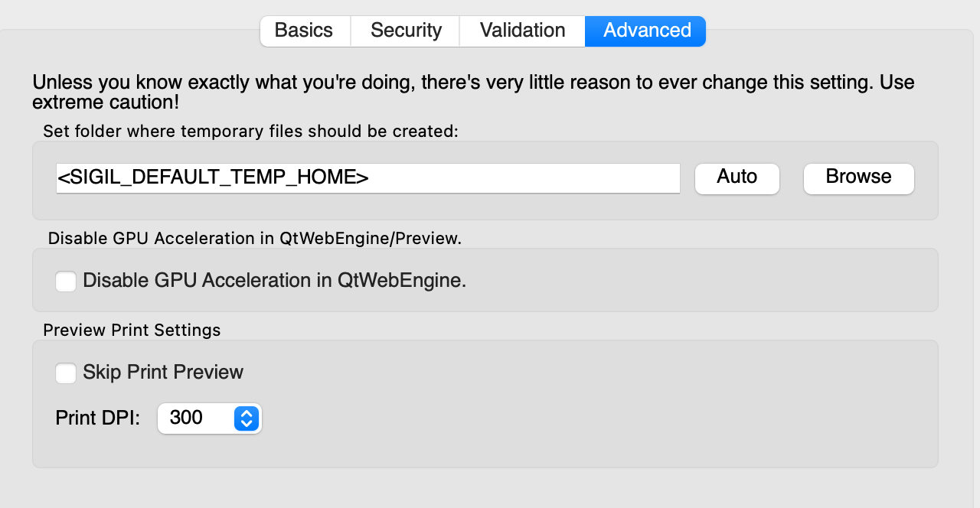This screenshot has height=508, width=980.
Task: Click the active Advanced tab
Action: [646, 31]
